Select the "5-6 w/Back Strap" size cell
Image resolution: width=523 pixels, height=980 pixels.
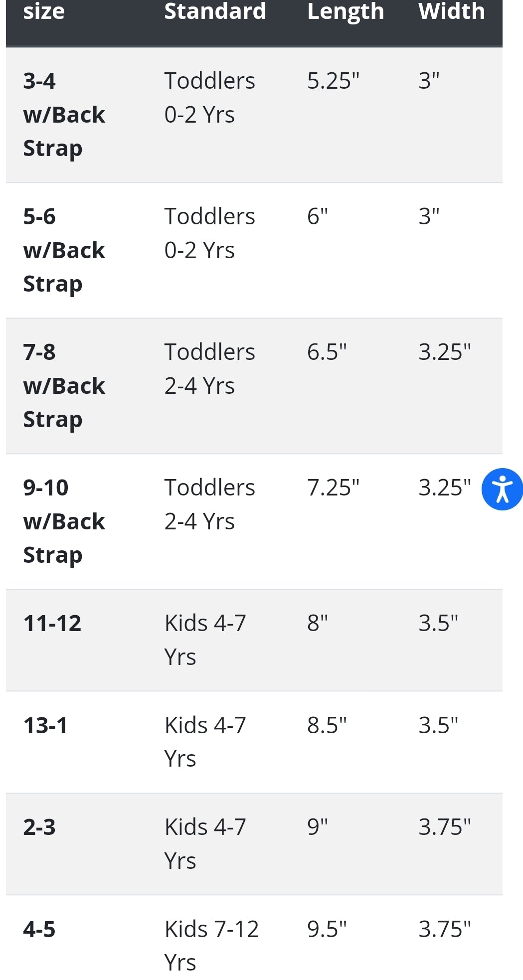tap(64, 250)
